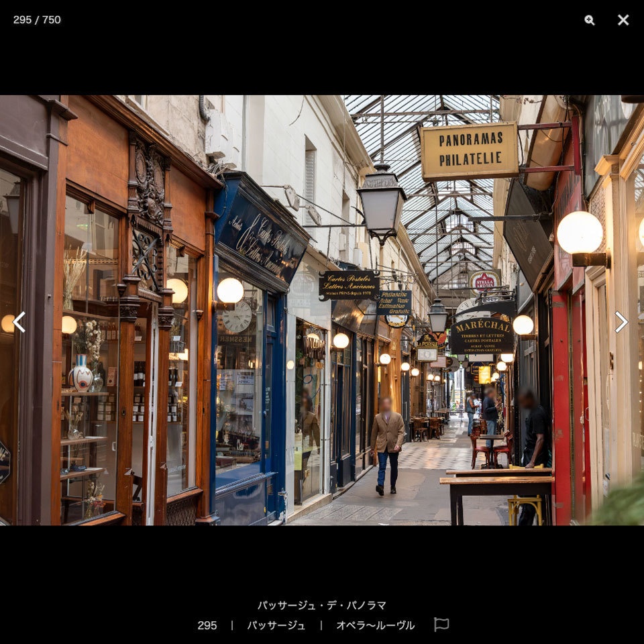This screenshot has width=644, height=644.
Task: Click the caption title パッサージュ・デ・パノラマ
Action: point(321,605)
